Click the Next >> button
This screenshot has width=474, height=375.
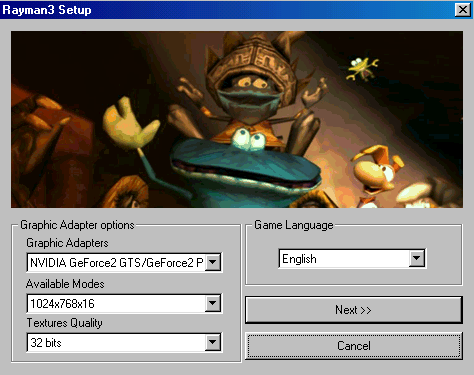point(354,310)
